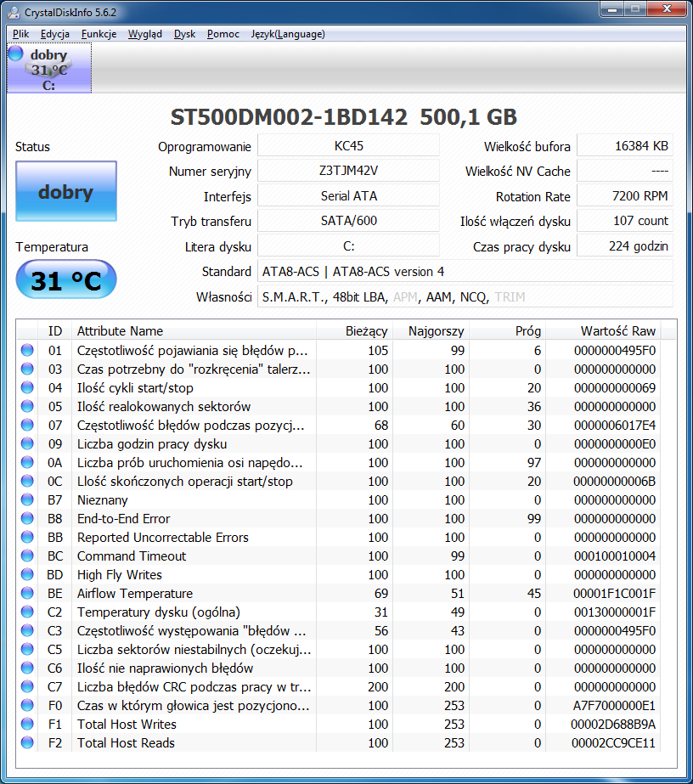693x784 pixels.
Task: Click the Własności features field
Action: pyautogui.click(x=465, y=297)
